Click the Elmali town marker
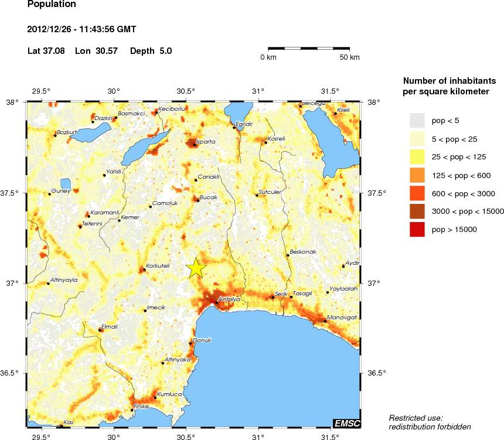This screenshot has height=440, width=504. point(100,330)
